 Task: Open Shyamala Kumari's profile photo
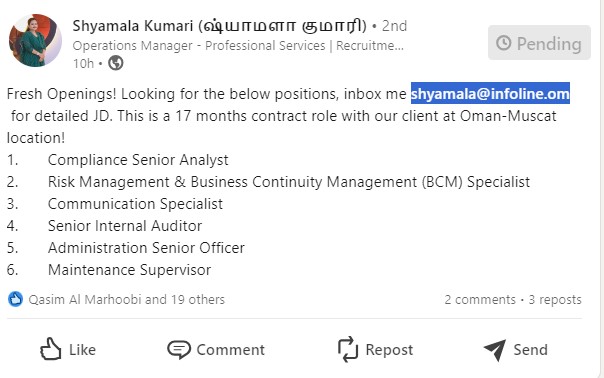point(35,40)
